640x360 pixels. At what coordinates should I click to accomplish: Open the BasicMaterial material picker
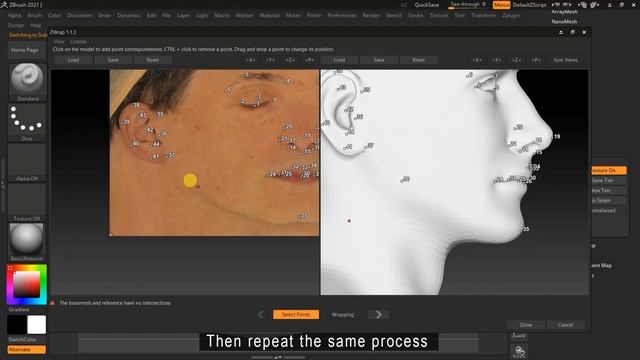[27, 241]
